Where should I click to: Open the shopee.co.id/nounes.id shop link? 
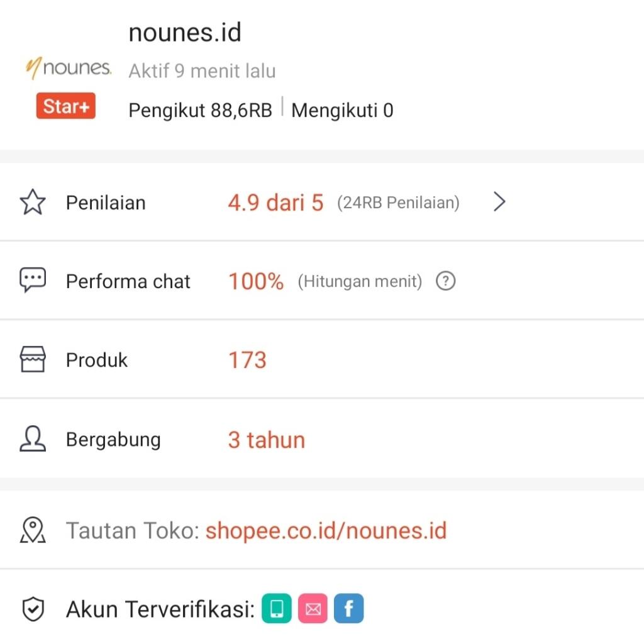pos(326,530)
